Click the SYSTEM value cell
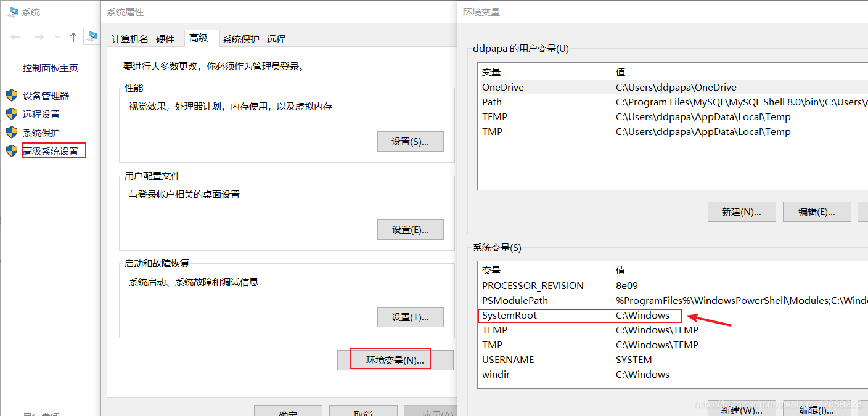The image size is (868, 416). click(634, 360)
